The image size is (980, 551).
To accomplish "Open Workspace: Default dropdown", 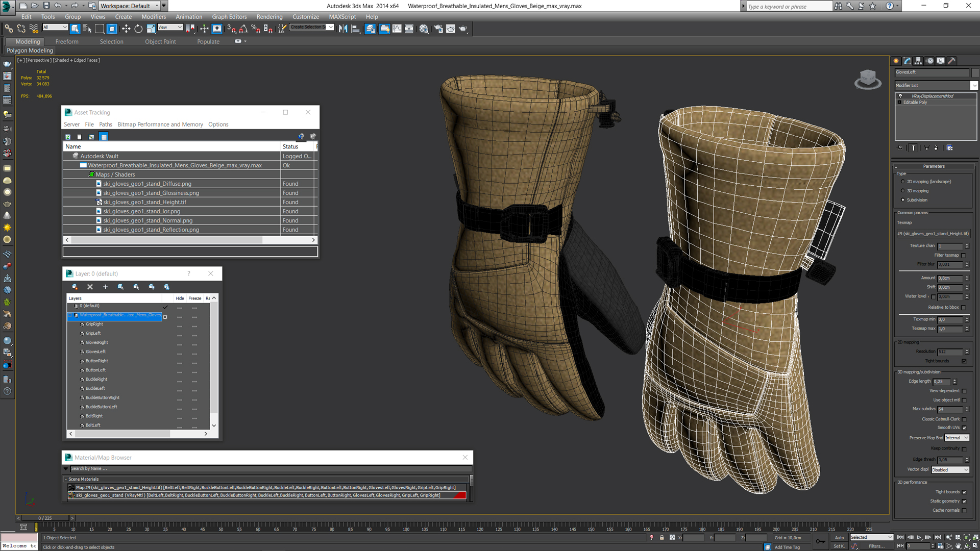I will click(x=130, y=6).
